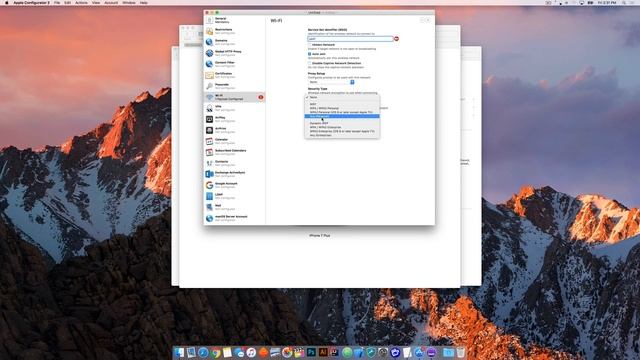
Task: Choose WEP security type
Action: (342, 104)
